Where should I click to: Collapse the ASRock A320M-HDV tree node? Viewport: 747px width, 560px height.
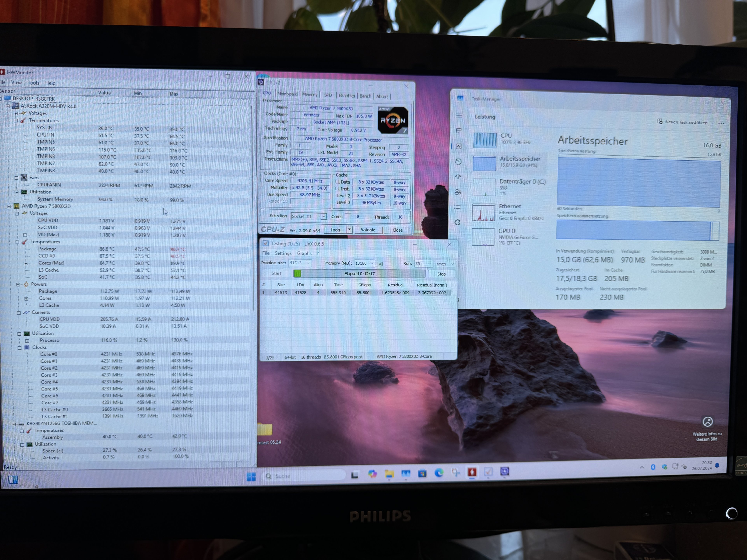click(x=7, y=106)
